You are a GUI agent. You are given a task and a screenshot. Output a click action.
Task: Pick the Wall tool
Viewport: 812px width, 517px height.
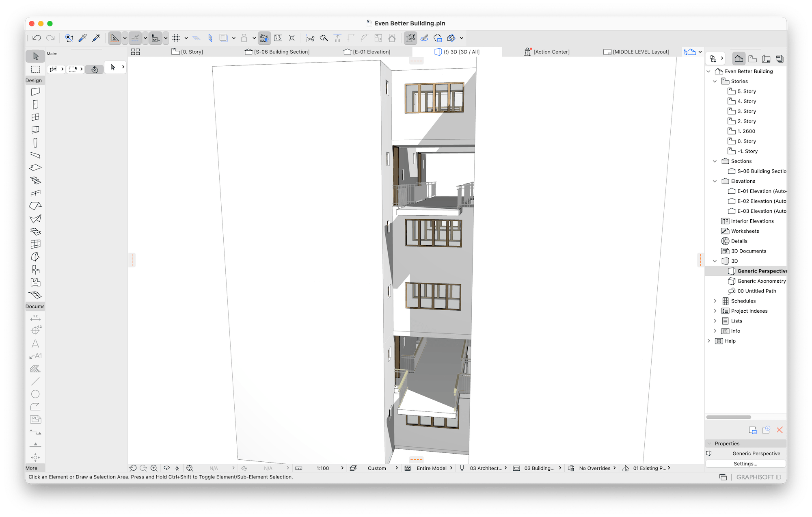[35, 92]
